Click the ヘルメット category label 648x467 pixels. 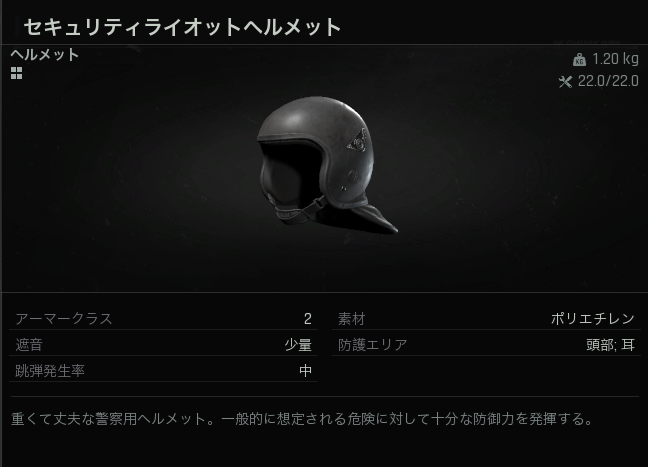[x=45, y=55]
